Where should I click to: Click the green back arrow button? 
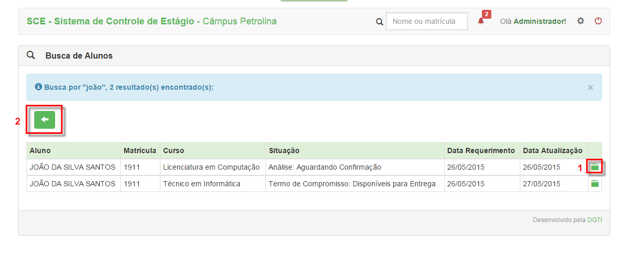point(45,120)
